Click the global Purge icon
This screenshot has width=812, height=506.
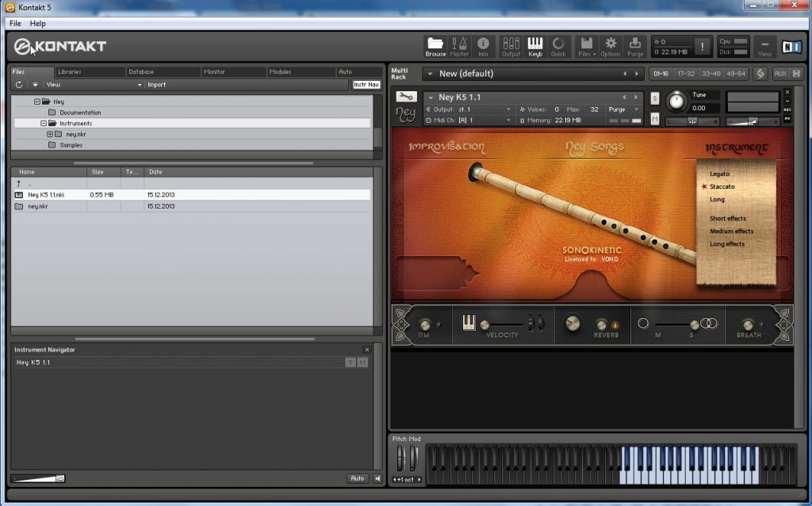click(635, 47)
